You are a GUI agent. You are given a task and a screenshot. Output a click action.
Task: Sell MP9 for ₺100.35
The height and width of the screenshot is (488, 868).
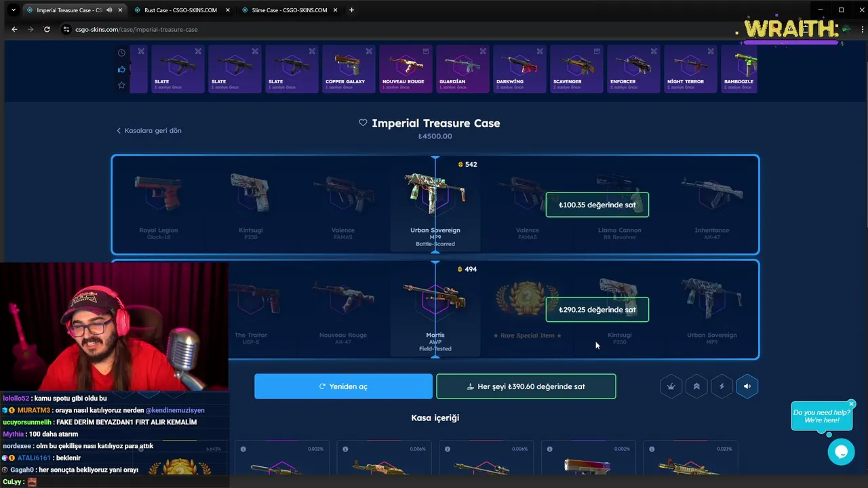point(597,205)
